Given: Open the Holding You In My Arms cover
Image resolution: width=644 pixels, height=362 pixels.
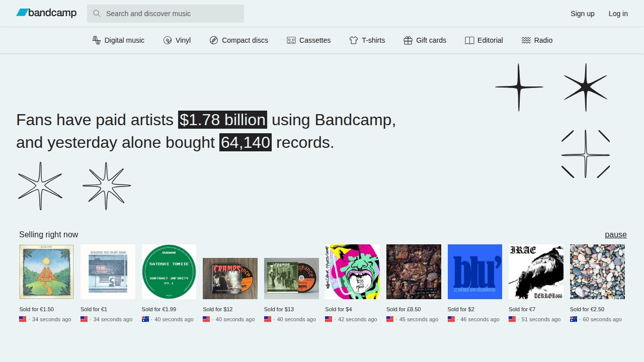Looking at the screenshot, I should [108, 271].
